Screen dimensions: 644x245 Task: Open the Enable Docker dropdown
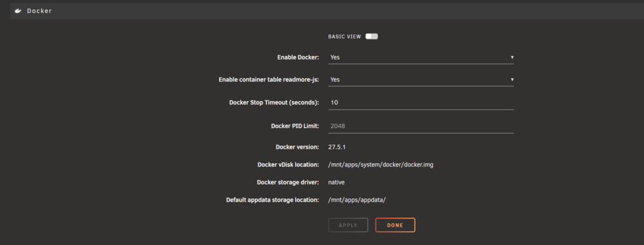(x=421, y=57)
